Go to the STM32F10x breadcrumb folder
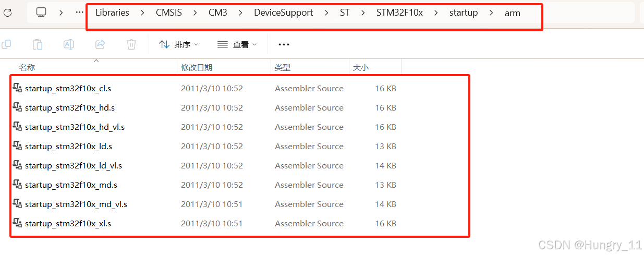 click(x=399, y=13)
